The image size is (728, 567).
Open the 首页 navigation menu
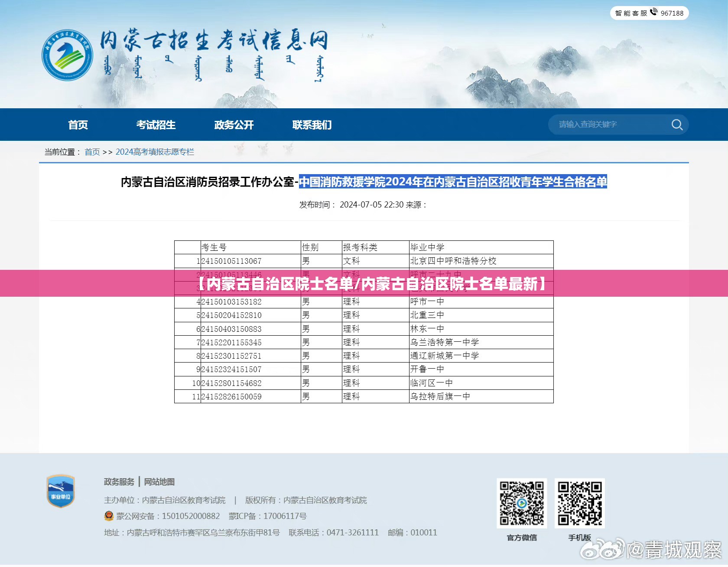tap(78, 125)
